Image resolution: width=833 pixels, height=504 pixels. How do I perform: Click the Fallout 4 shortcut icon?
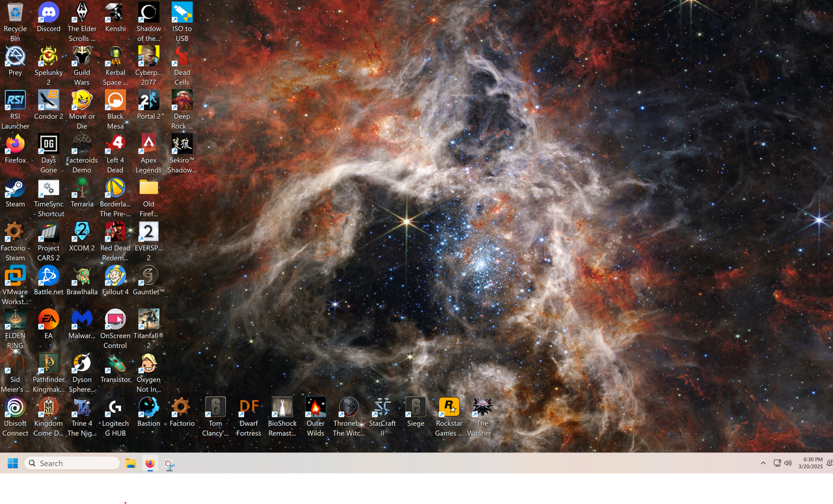tap(115, 276)
